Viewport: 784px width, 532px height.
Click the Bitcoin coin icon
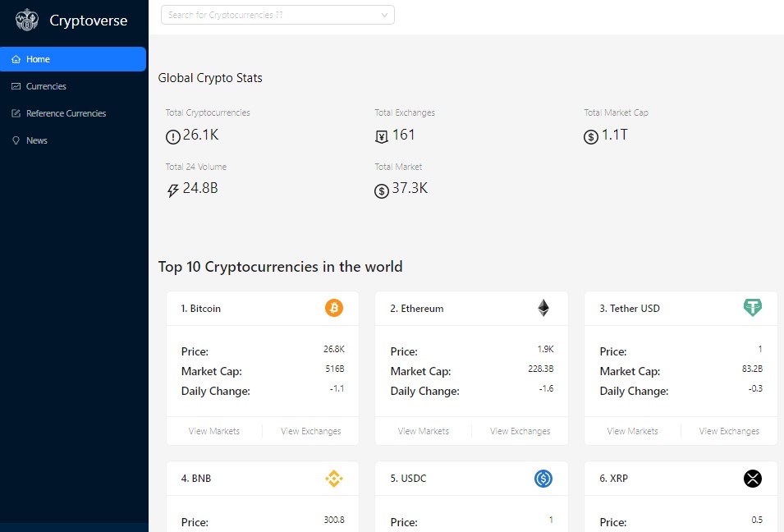click(x=334, y=309)
